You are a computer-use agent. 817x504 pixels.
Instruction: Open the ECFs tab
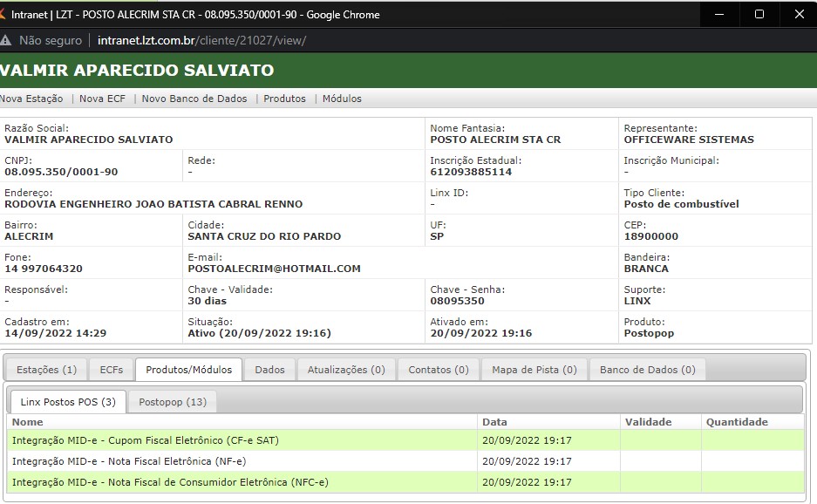coord(111,370)
